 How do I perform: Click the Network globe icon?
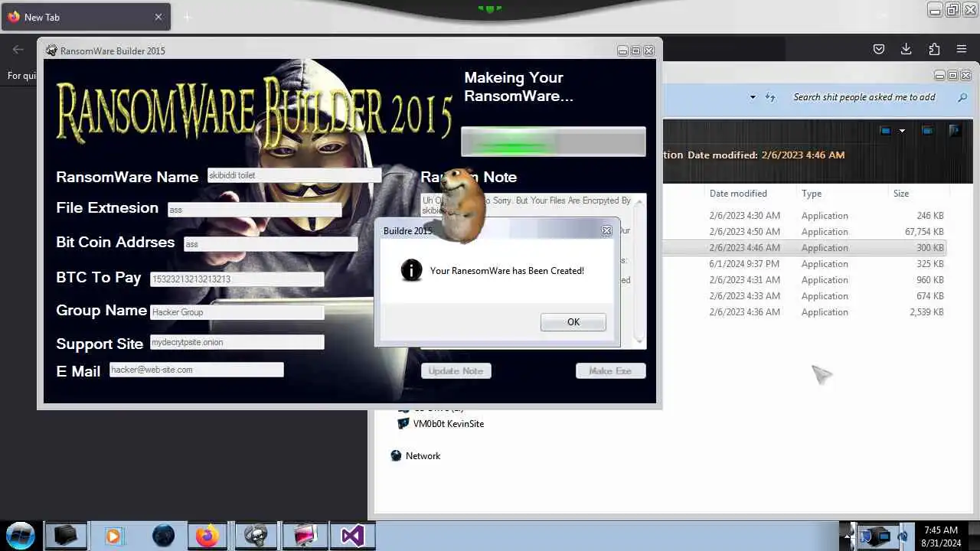coord(396,456)
